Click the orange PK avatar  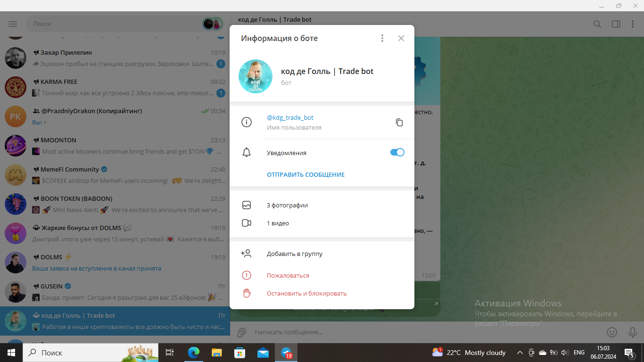(16, 116)
